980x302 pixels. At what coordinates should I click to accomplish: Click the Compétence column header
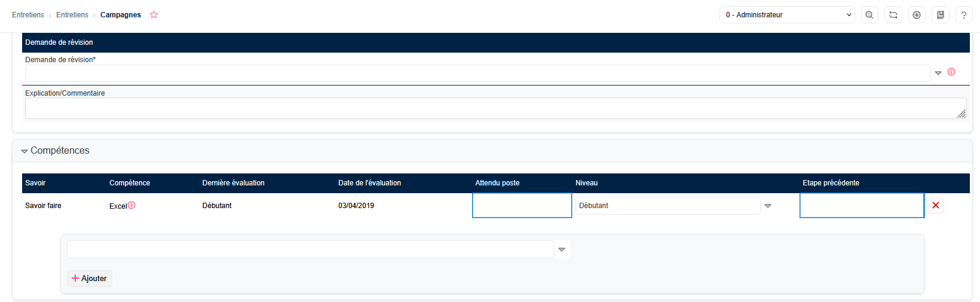click(130, 183)
